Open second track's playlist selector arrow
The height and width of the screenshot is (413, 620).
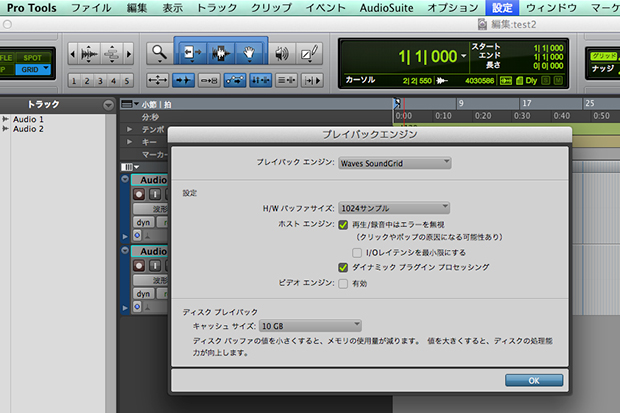click(x=125, y=250)
